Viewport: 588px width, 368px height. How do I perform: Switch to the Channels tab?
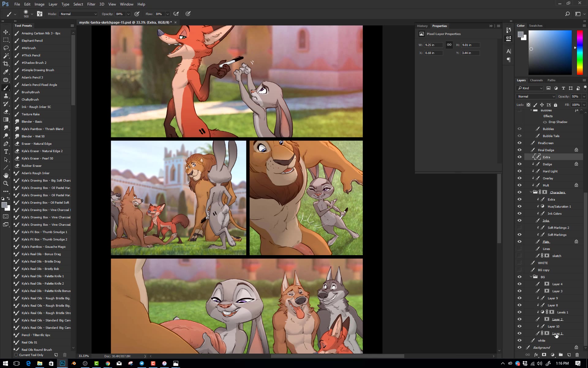pos(536,80)
